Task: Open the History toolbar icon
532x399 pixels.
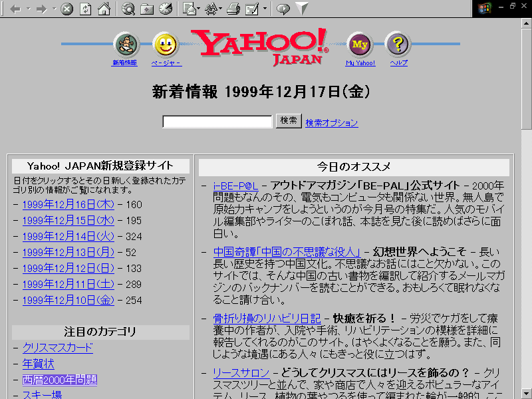Action: (x=166, y=9)
